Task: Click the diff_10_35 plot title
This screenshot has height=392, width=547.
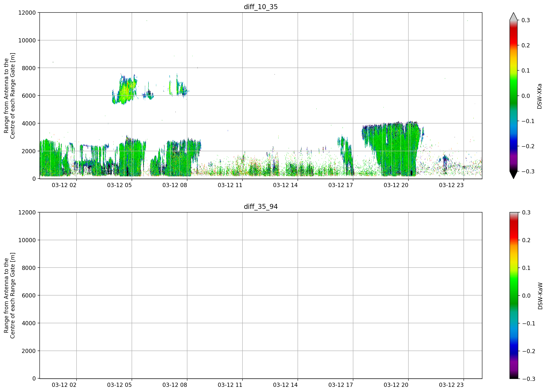Action: [261, 7]
